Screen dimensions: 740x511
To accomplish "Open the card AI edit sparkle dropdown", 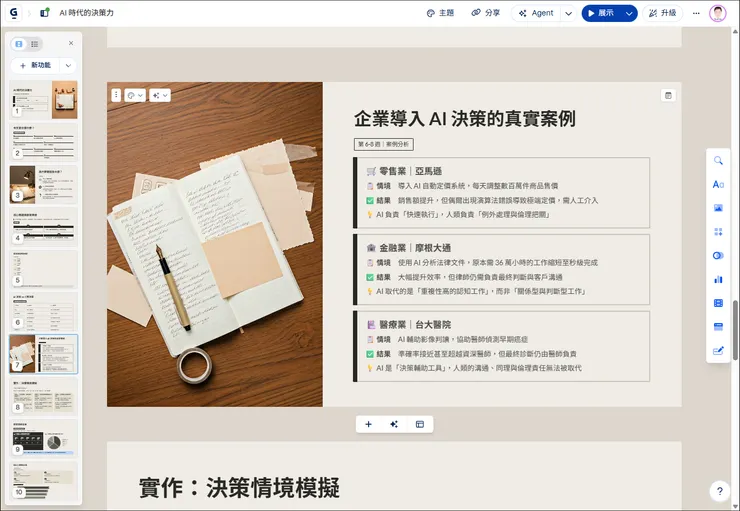I will 160,95.
